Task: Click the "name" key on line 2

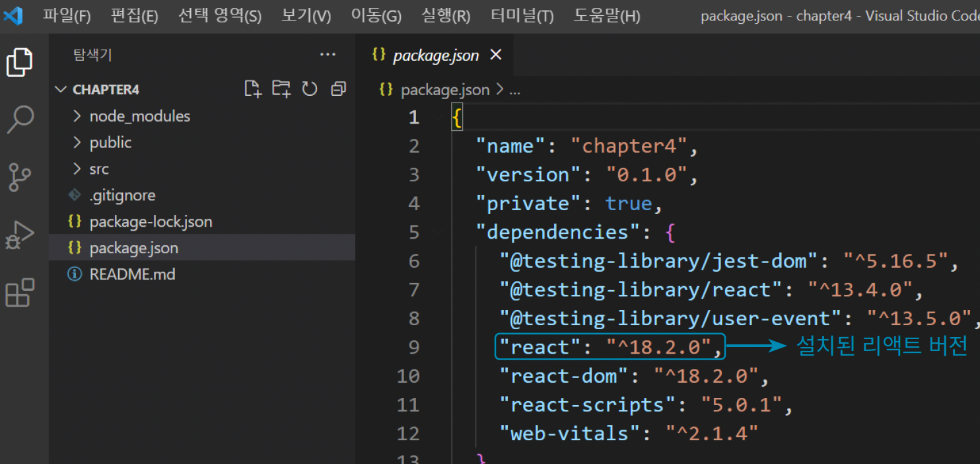Action: pos(510,145)
